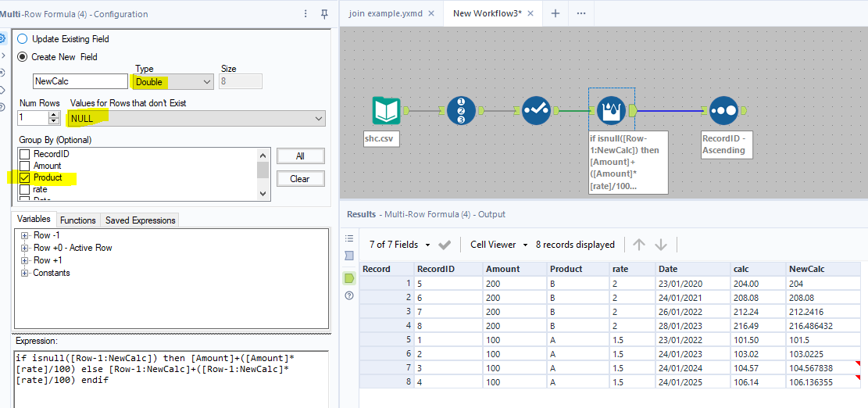The image size is (868, 408).
Task: Select the Record ID tool on canvas
Action: click(461, 111)
